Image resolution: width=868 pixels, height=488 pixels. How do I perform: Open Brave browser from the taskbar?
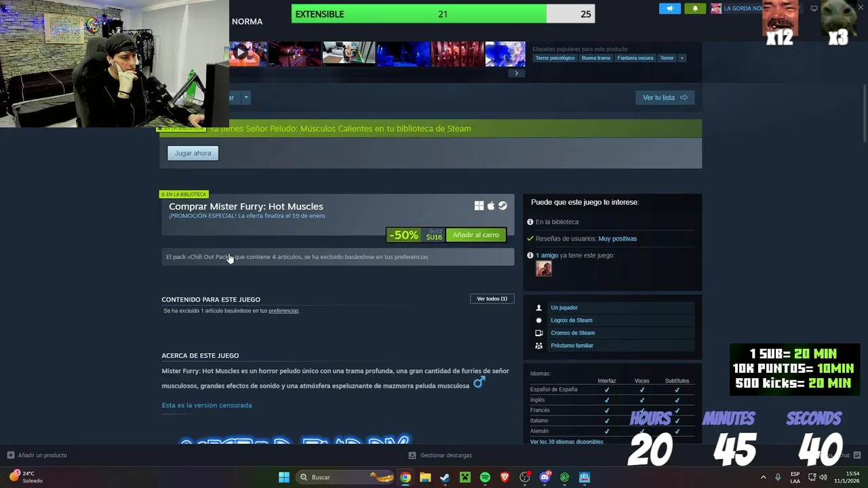click(505, 477)
